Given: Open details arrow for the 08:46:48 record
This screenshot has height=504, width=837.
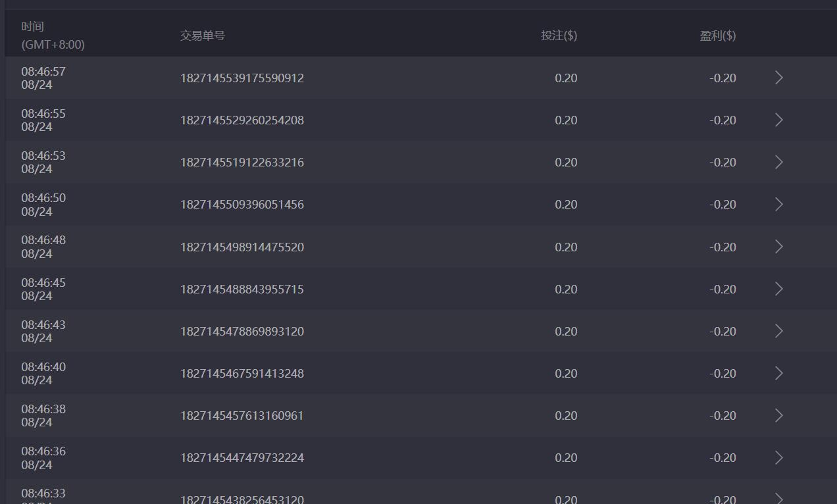Looking at the screenshot, I should pyautogui.click(x=779, y=247).
